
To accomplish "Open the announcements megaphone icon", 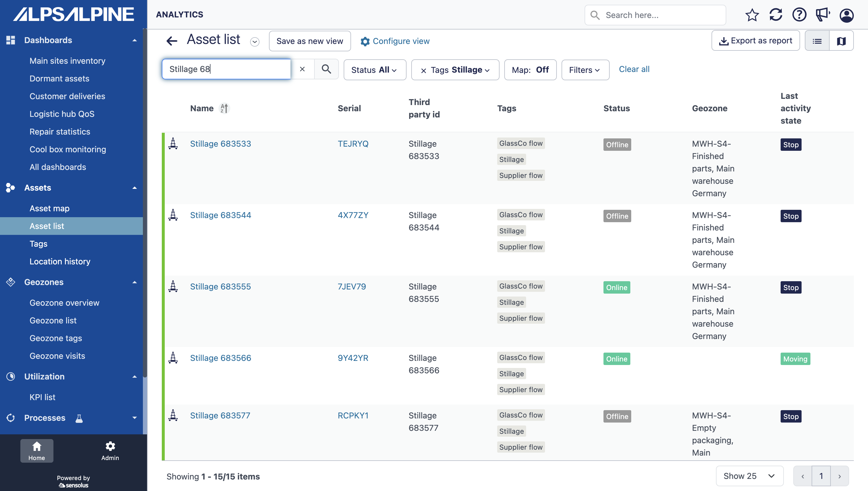I will [x=823, y=15].
